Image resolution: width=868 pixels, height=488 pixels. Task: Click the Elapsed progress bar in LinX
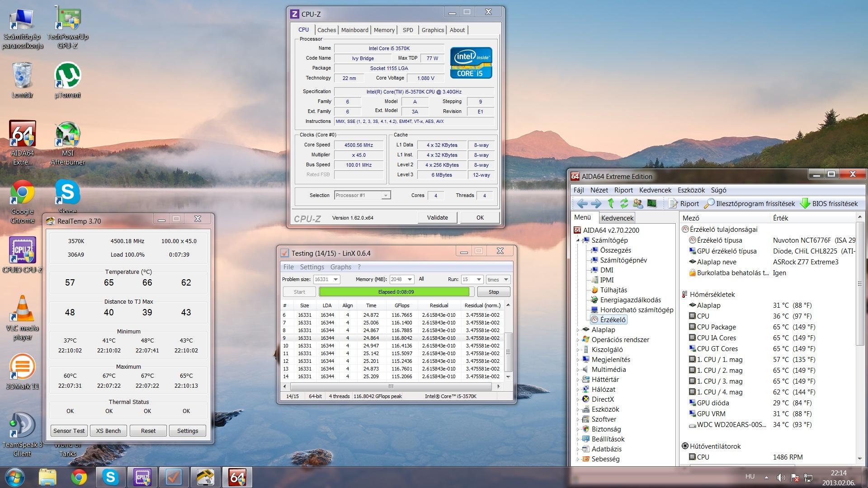click(396, 292)
